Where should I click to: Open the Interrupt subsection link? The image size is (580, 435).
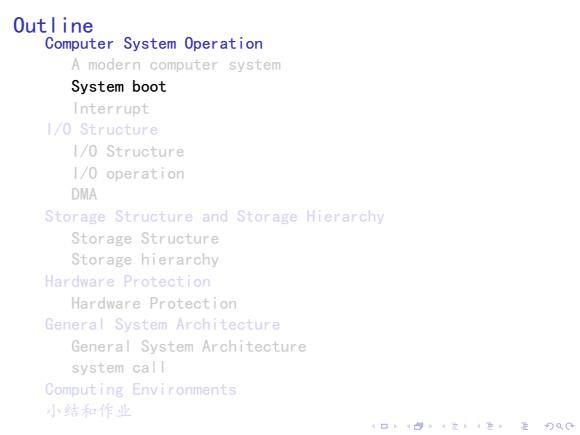pos(111,108)
